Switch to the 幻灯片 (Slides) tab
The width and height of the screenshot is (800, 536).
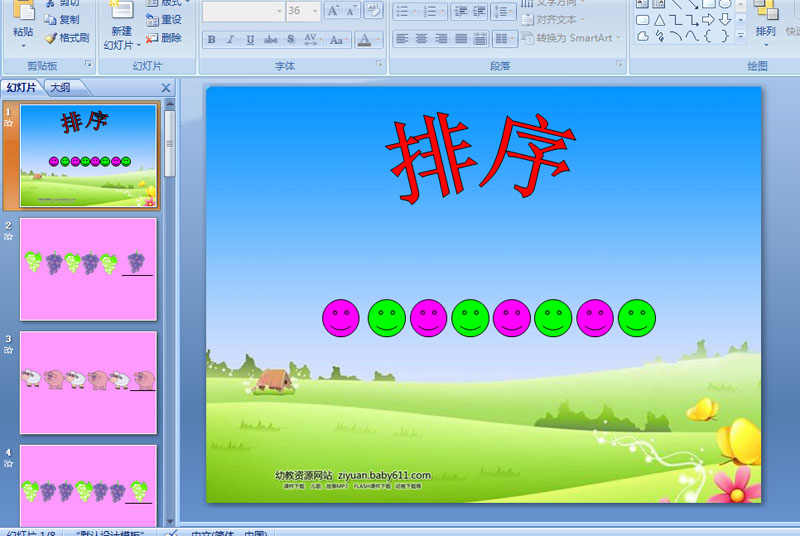21,88
